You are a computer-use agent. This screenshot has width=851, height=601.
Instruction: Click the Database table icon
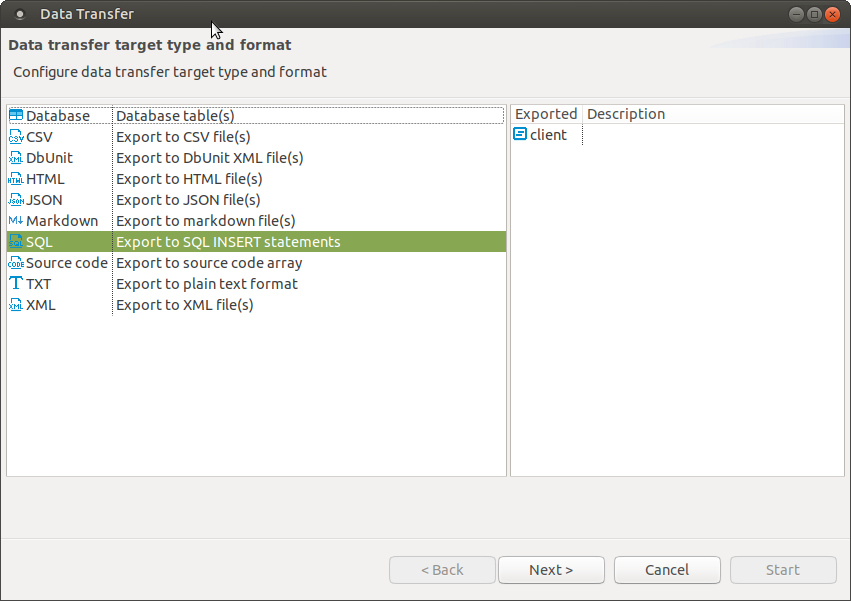pos(16,116)
